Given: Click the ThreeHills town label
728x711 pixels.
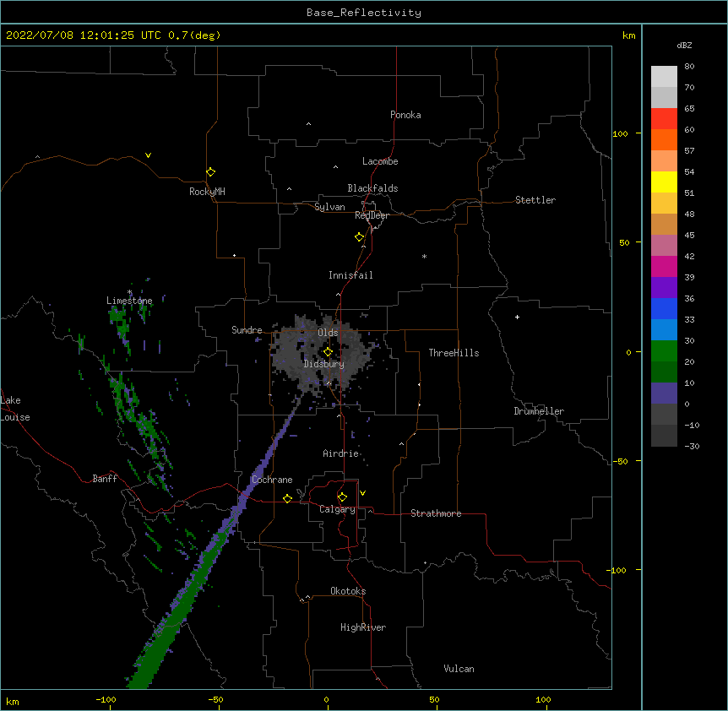Looking at the screenshot, I should click(454, 353).
